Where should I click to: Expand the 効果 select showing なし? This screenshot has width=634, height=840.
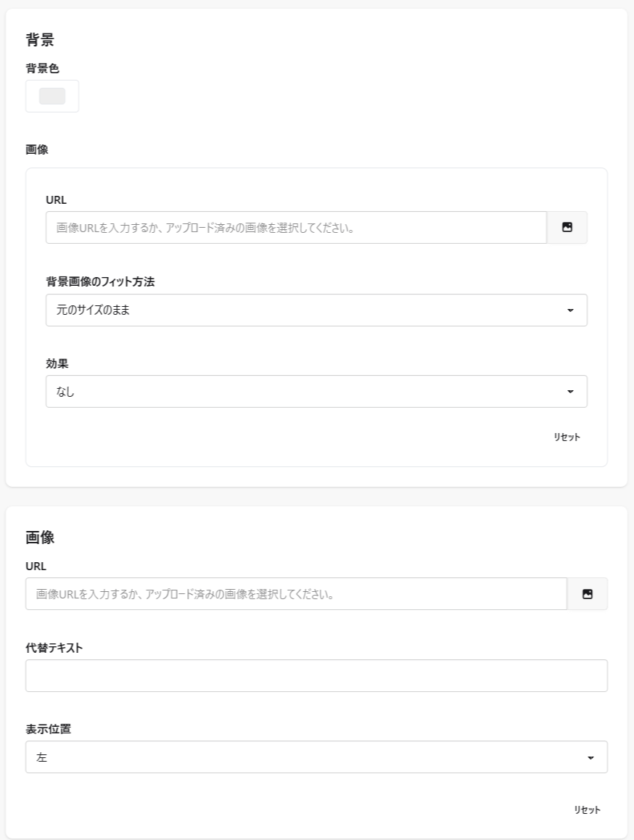305,392
